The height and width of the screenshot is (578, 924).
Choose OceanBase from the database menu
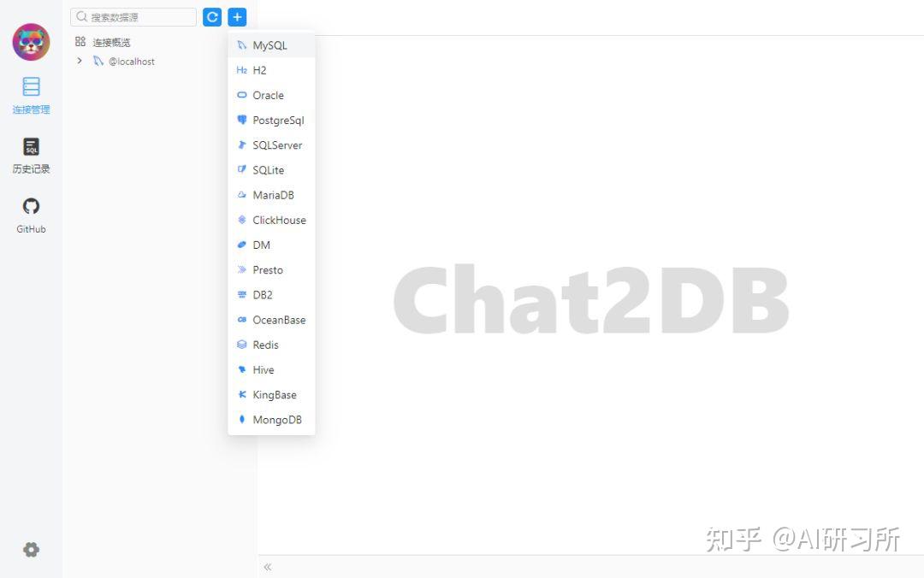(272, 320)
